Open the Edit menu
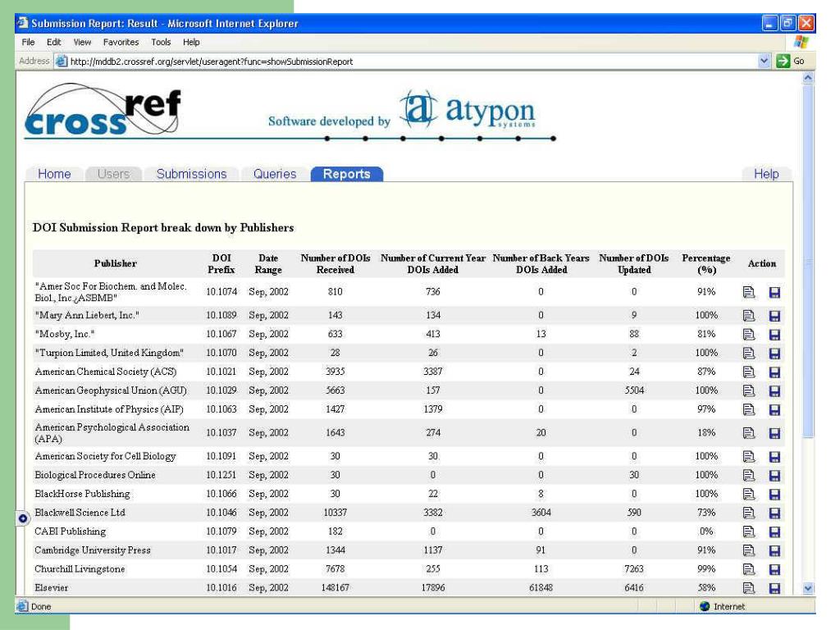 click(x=53, y=42)
